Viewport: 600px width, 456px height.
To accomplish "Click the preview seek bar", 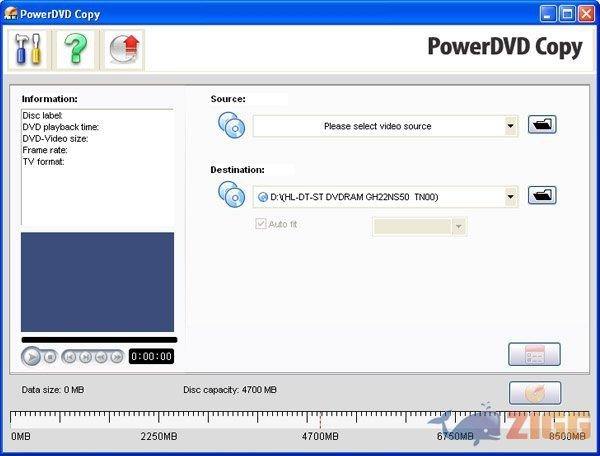I will (98, 340).
